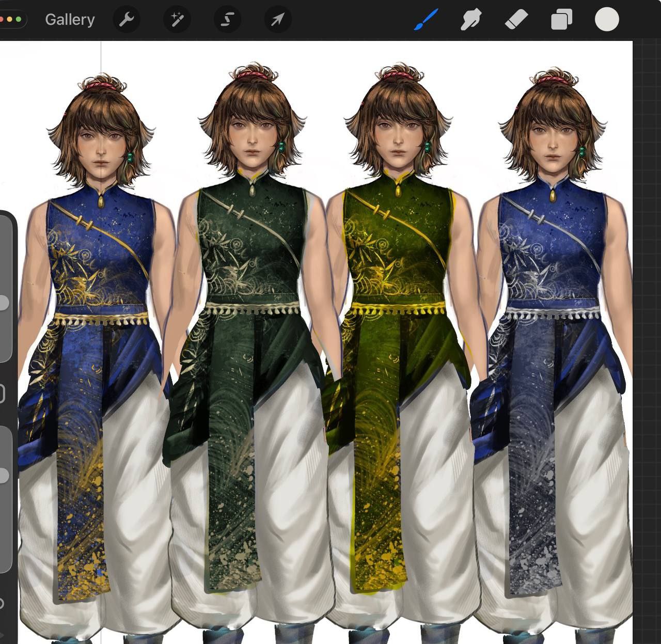Return to the Gallery

click(70, 20)
